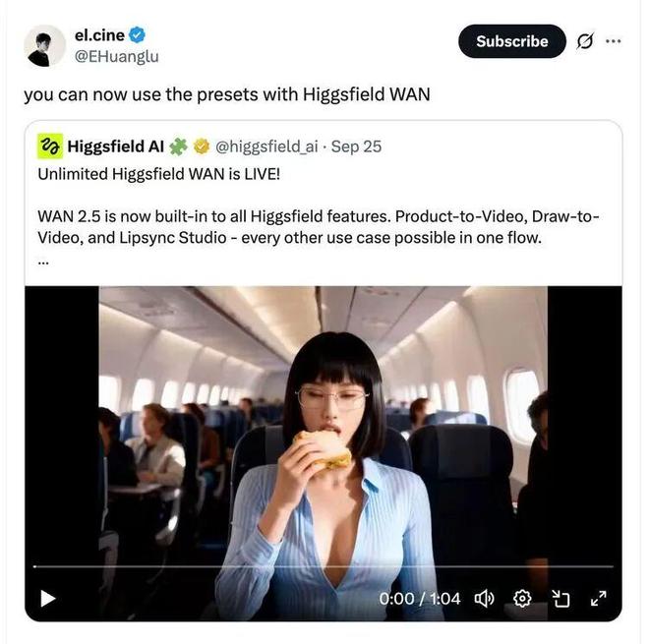
Task: Click the gold verified badge of Higgsfield AI
Action: 202,146
